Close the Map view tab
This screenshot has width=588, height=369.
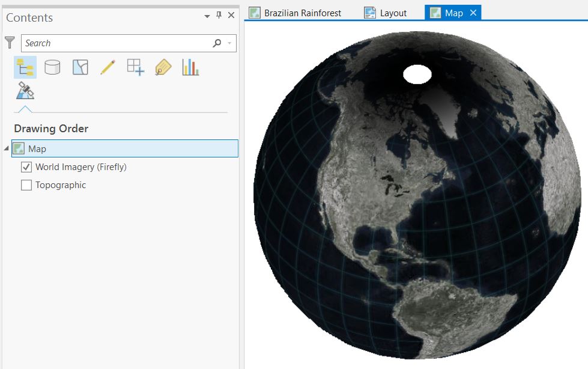point(473,13)
